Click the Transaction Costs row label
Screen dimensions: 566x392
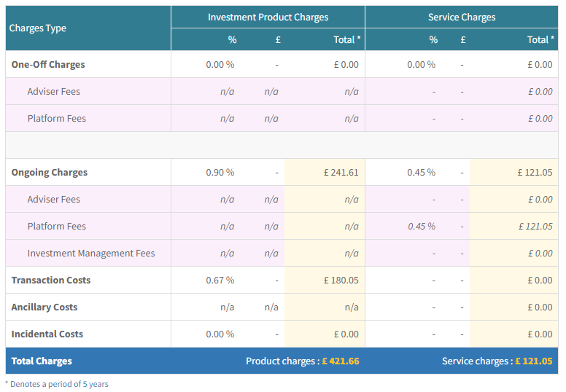[x=51, y=281]
